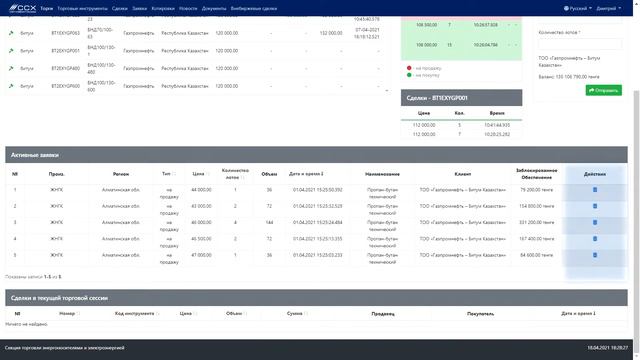Click the Заблокированное Обеспечение column header
This screenshot has width=640, height=360.
(536, 174)
